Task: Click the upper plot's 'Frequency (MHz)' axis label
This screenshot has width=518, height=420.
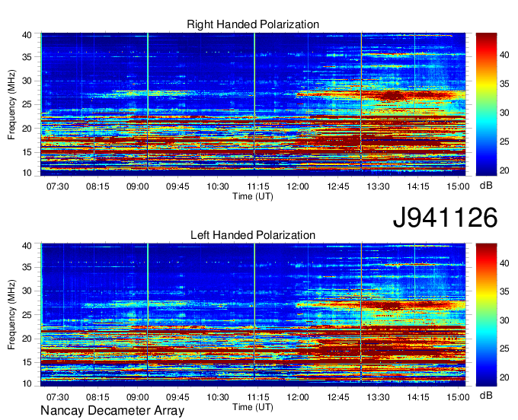Action: (x=11, y=104)
